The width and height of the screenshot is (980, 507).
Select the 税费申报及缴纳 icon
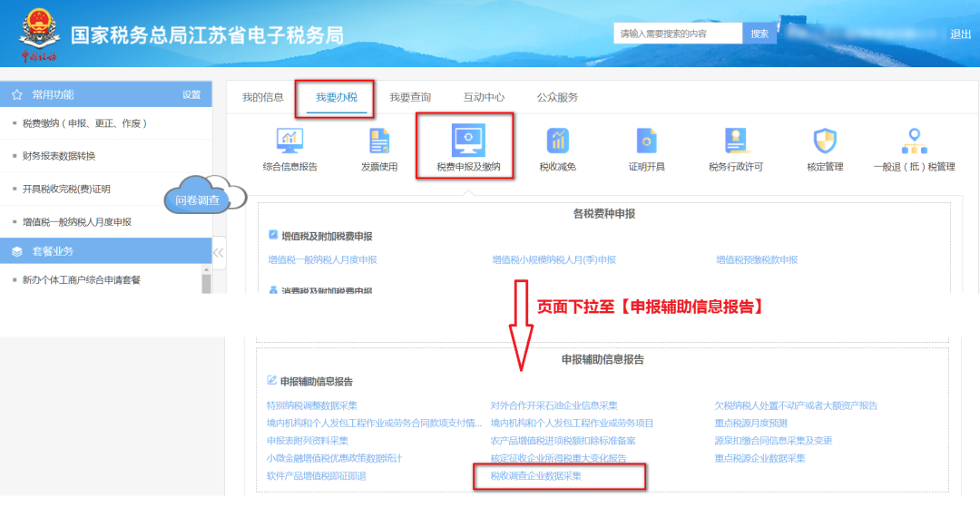(467, 141)
